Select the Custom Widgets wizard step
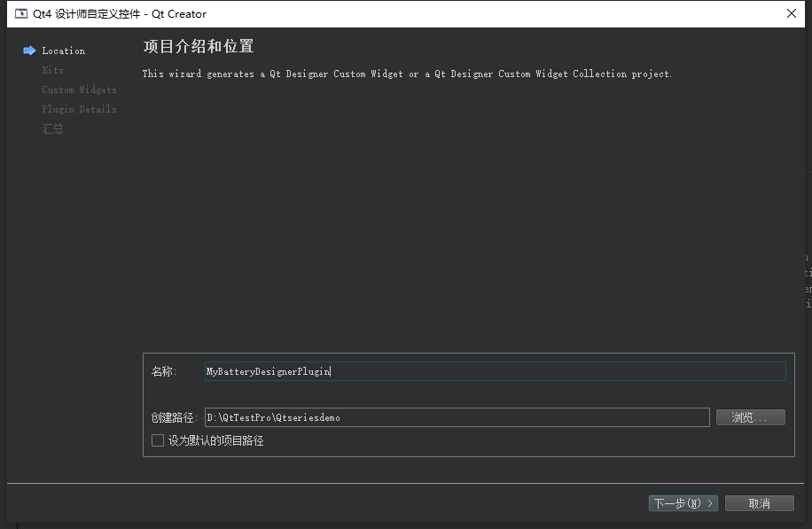The image size is (812, 529). pos(79,89)
